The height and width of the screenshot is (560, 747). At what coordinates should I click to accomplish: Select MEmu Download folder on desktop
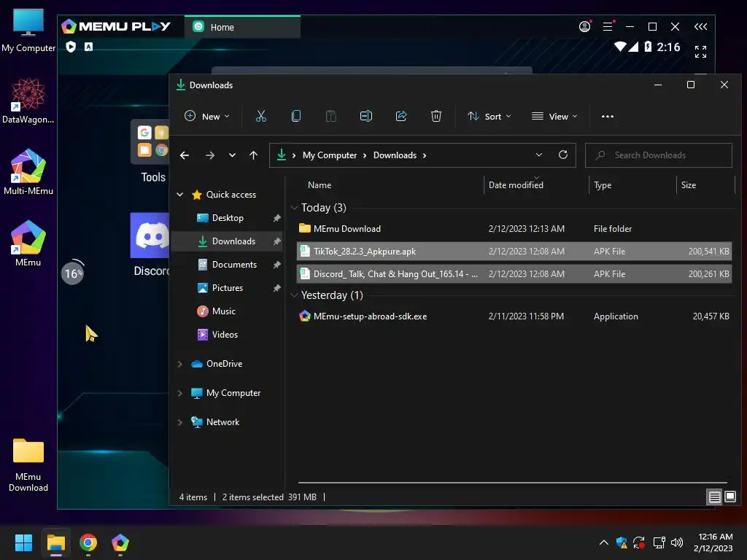pyautogui.click(x=28, y=464)
